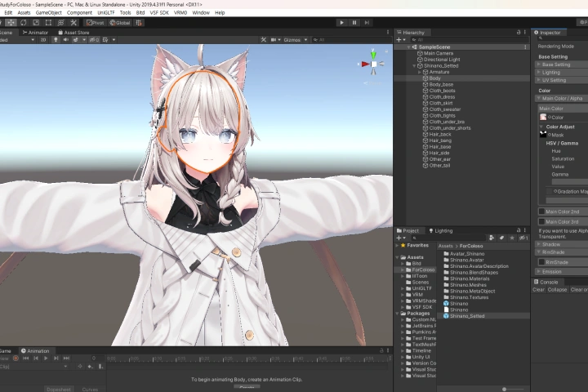This screenshot has height=392, width=588.
Task: Save search as favorite star icon
Action: tap(512, 238)
